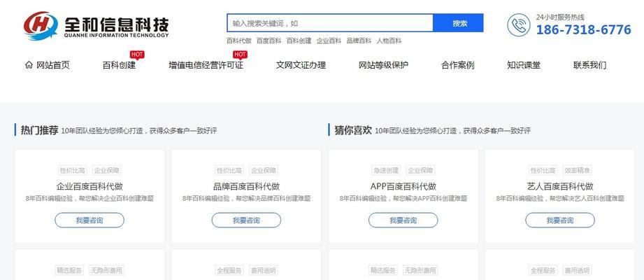Viewport: 644px width, 280px height.
Task: Click the 效率精准 tag on 艺人 card
Action: pyautogui.click(x=577, y=170)
